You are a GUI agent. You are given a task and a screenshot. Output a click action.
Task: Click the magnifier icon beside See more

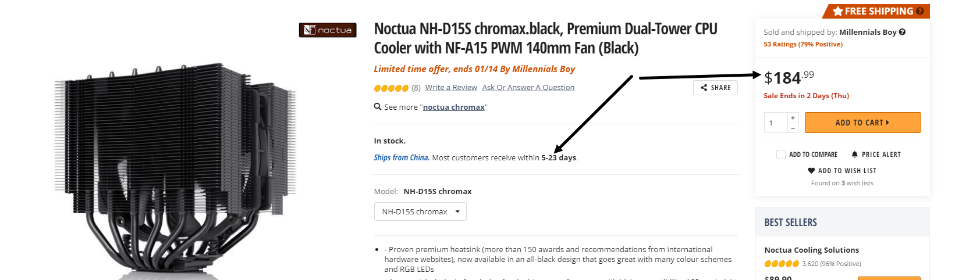[x=378, y=107]
